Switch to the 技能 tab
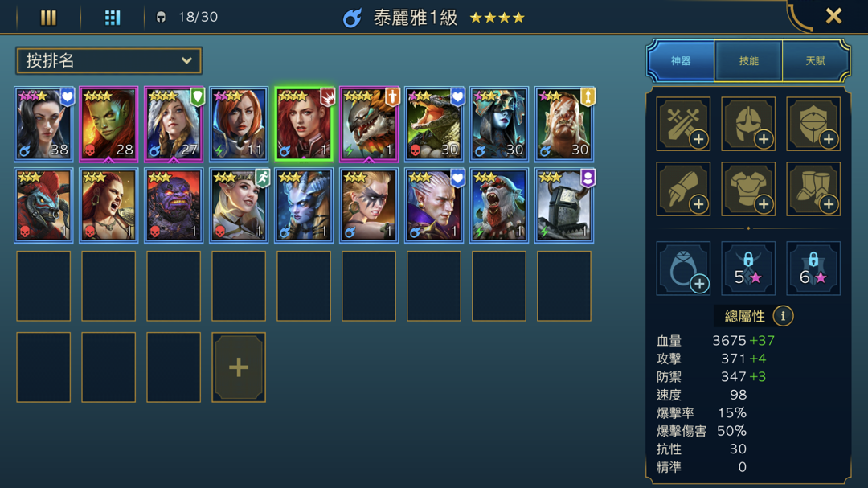 [748, 61]
